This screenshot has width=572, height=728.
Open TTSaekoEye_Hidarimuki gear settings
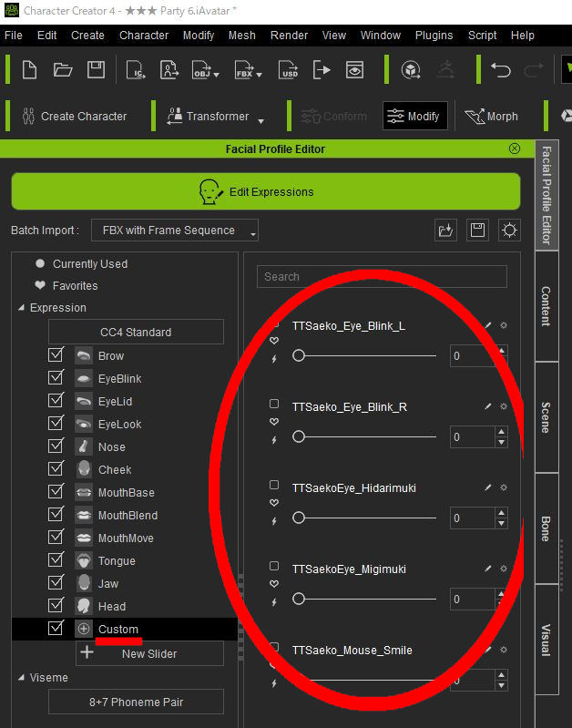pyautogui.click(x=504, y=487)
